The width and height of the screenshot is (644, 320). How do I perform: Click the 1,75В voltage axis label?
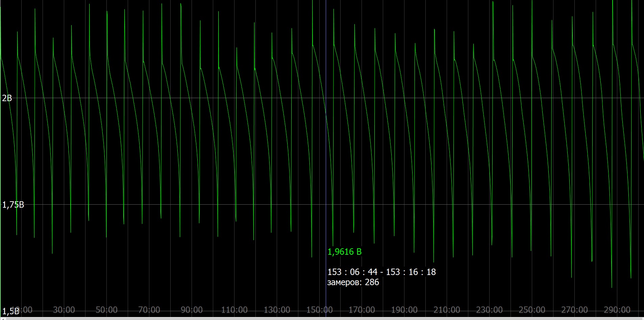pyautogui.click(x=13, y=205)
